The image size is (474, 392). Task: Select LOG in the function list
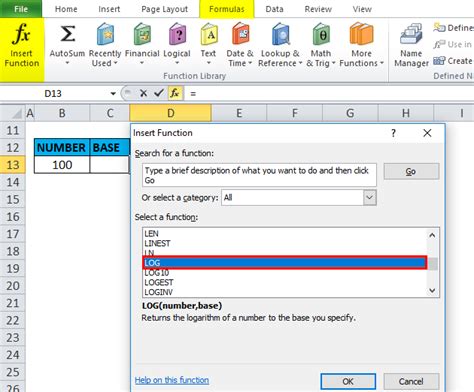285,263
